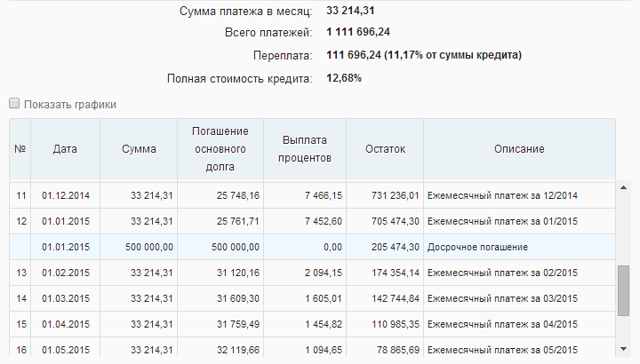Click interest 7 466,15 in row 11
640x364 pixels.
pyautogui.click(x=323, y=196)
